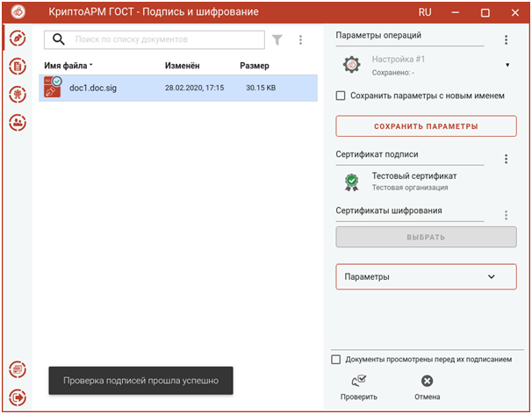This screenshot has height=414, width=532.
Task: Click the magnifier search icon
Action: 58,39
